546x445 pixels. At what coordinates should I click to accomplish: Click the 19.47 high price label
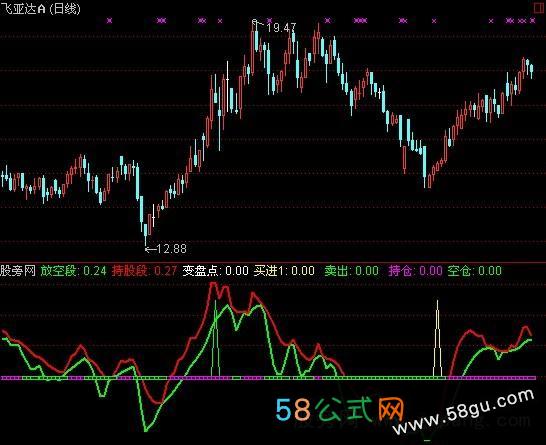281,28
